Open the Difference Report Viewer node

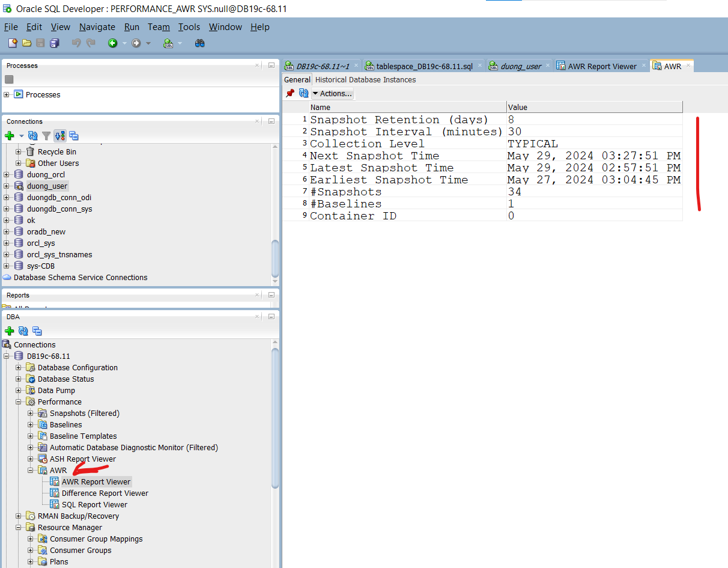pos(105,493)
